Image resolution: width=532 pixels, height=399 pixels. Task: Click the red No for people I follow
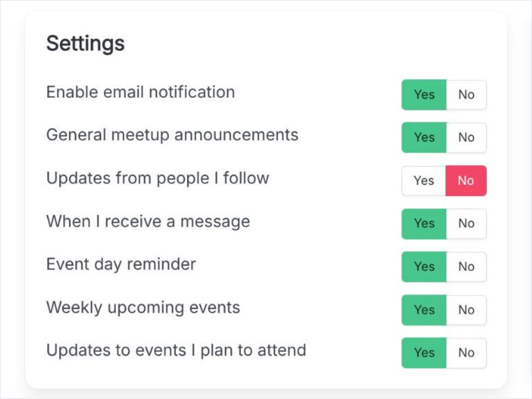pyautogui.click(x=466, y=181)
